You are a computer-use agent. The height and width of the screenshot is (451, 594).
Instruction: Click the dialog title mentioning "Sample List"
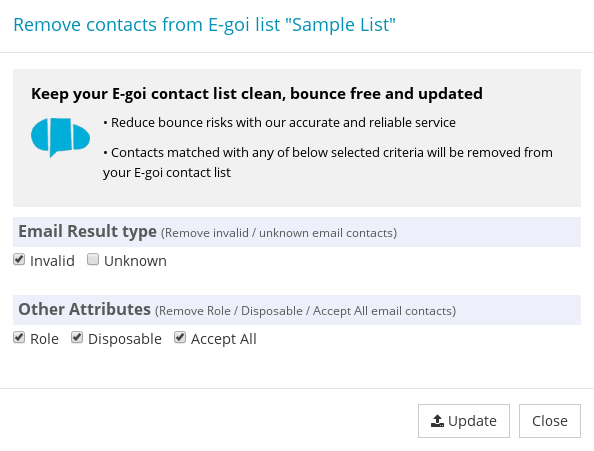205,25
